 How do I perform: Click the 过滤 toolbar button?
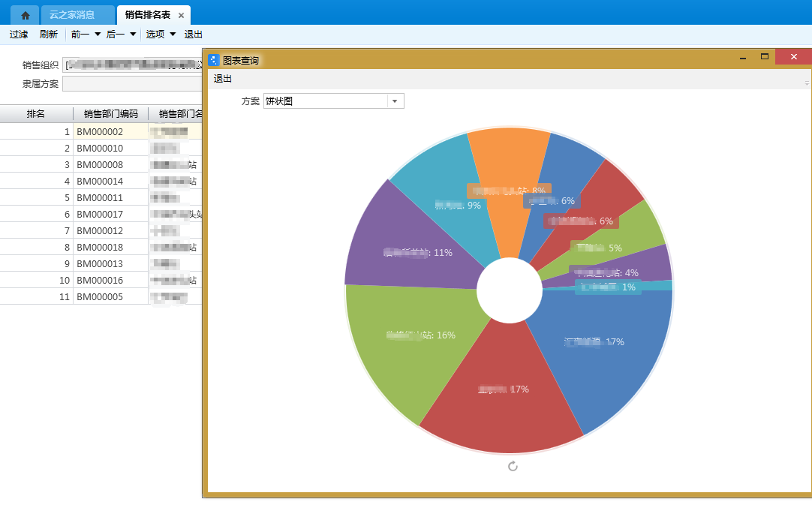(19, 34)
